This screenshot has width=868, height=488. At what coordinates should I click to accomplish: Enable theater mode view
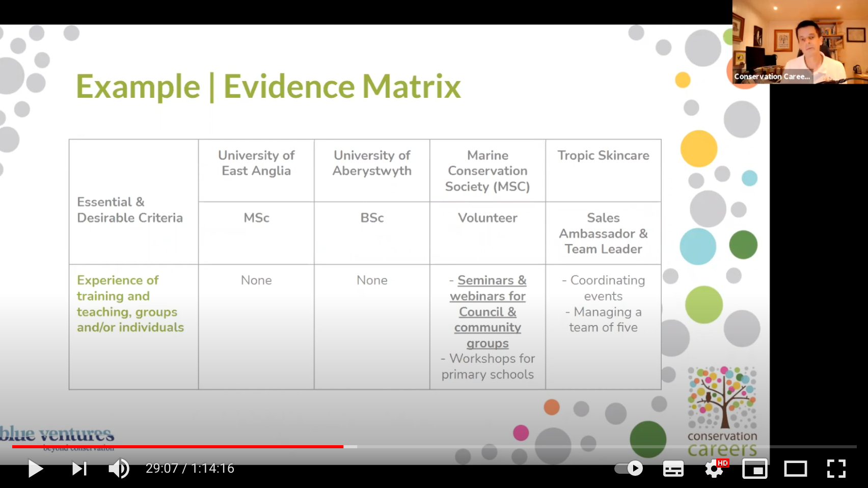[x=795, y=469]
